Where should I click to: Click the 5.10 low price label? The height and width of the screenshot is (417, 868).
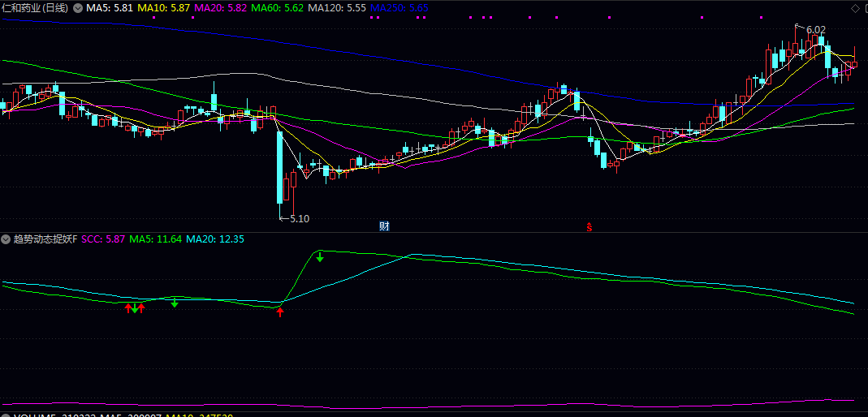click(300, 218)
